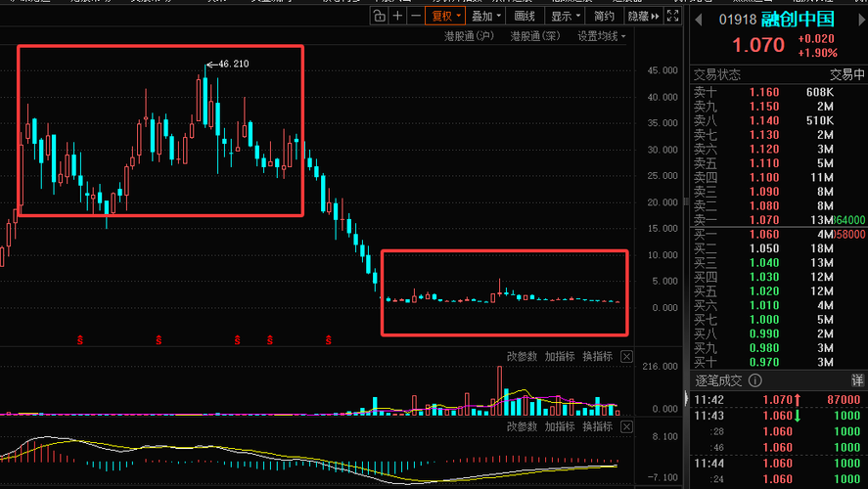868x489 pixels.
Task: Select the 卖七 ask price 1.130
Action: pos(764,135)
